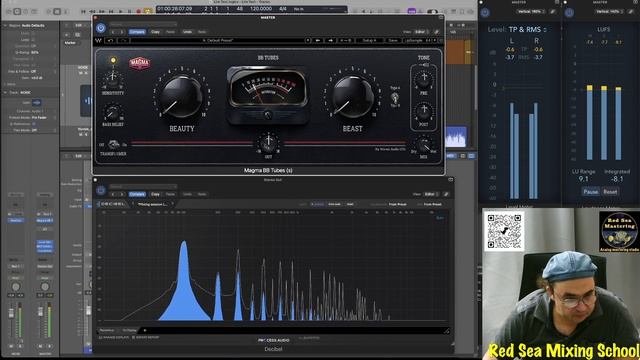640x360 pixels.
Task: Click the tone POST knob
Action: 424,112
